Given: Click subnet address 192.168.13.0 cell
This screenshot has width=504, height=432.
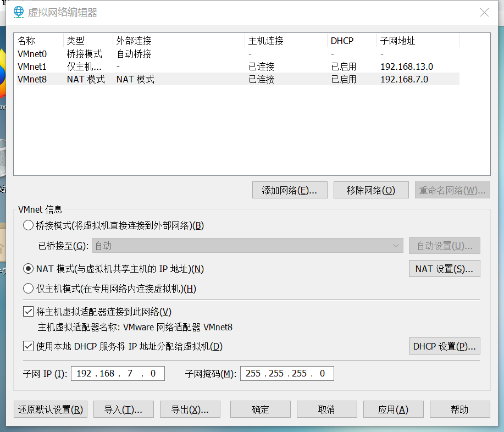Looking at the screenshot, I should (407, 67).
